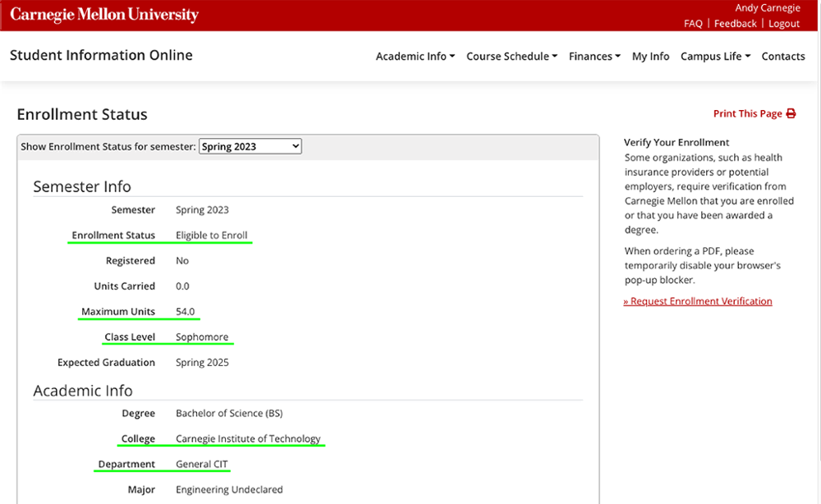The width and height of the screenshot is (821, 504).
Task: Log out using the Logout link
Action: click(784, 24)
